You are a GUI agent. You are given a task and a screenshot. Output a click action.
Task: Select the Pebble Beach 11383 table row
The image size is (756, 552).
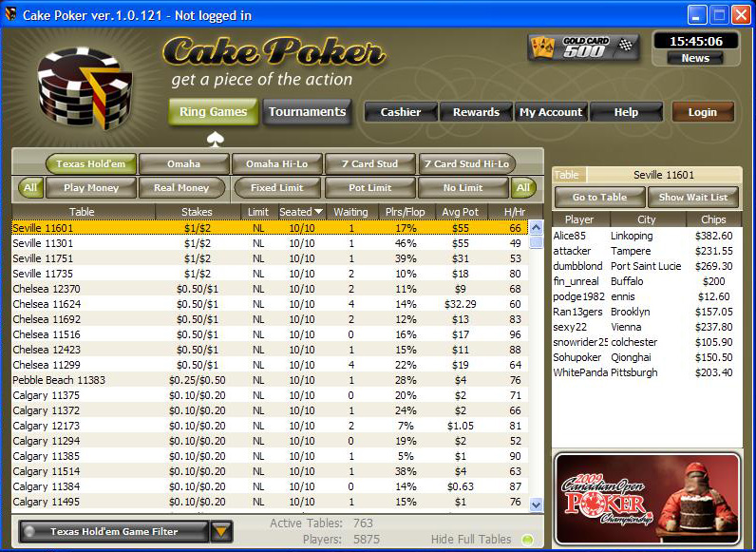pos(270,380)
